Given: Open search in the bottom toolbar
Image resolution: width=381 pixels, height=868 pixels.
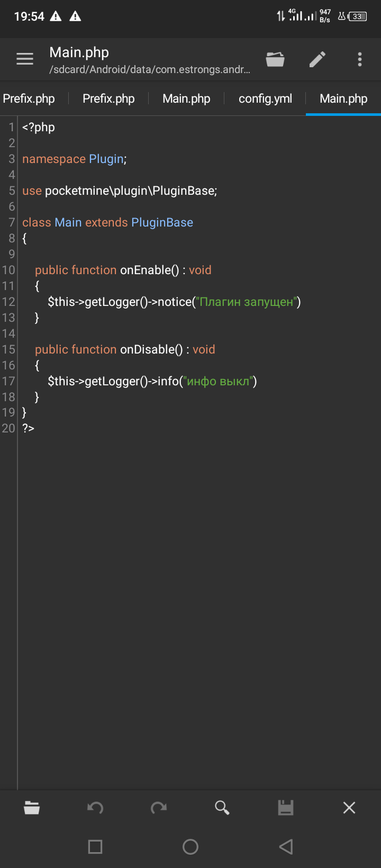Looking at the screenshot, I should [222, 808].
